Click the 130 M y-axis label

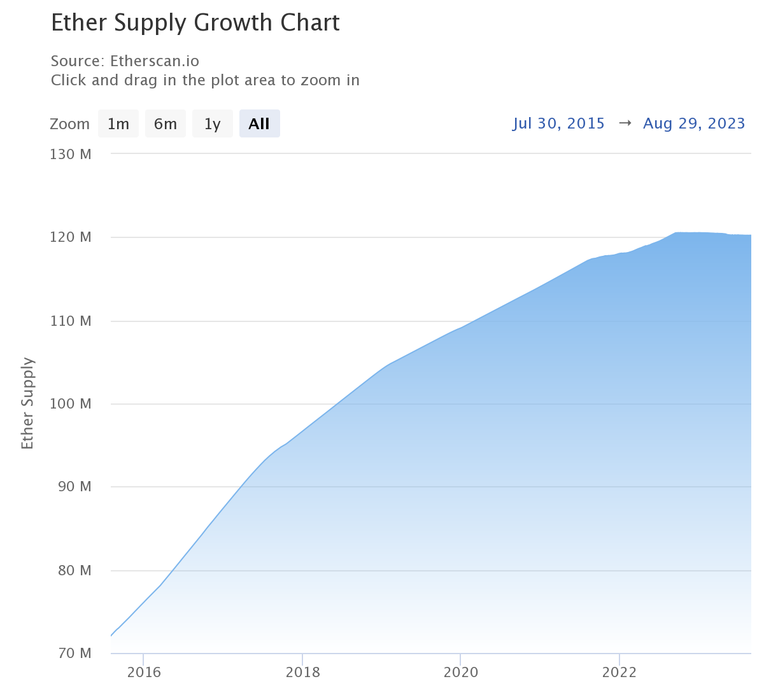(x=71, y=154)
